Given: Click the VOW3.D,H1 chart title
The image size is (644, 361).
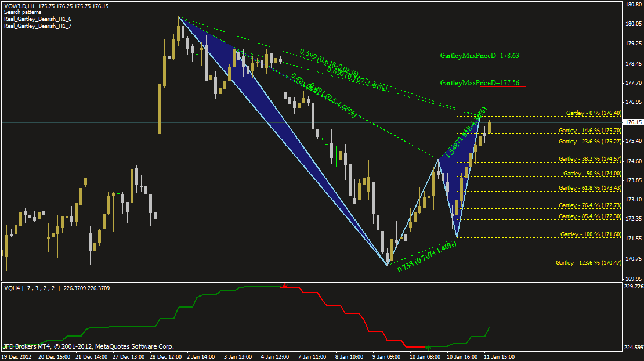Looking at the screenshot, I should click(19, 6).
